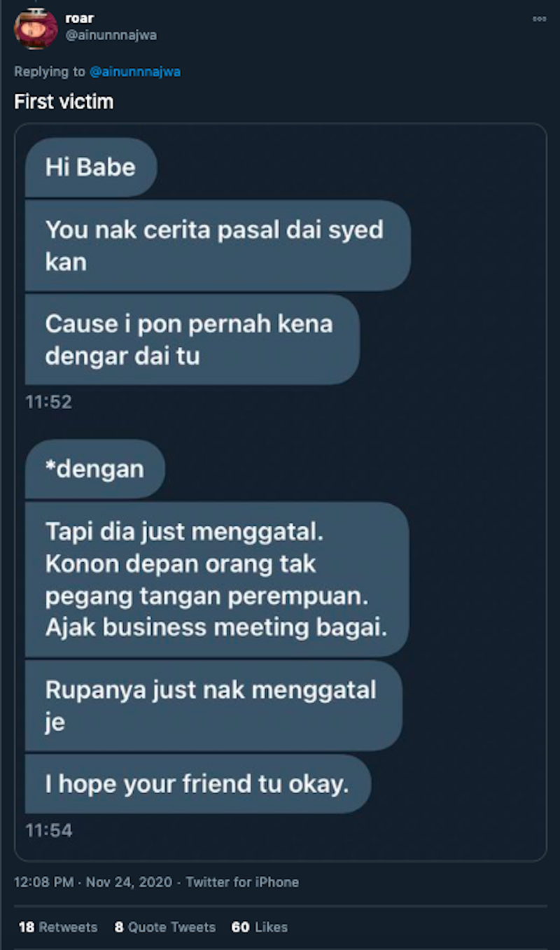Open the tweet more options ellipsis
The width and height of the screenshot is (560, 950).
539,19
